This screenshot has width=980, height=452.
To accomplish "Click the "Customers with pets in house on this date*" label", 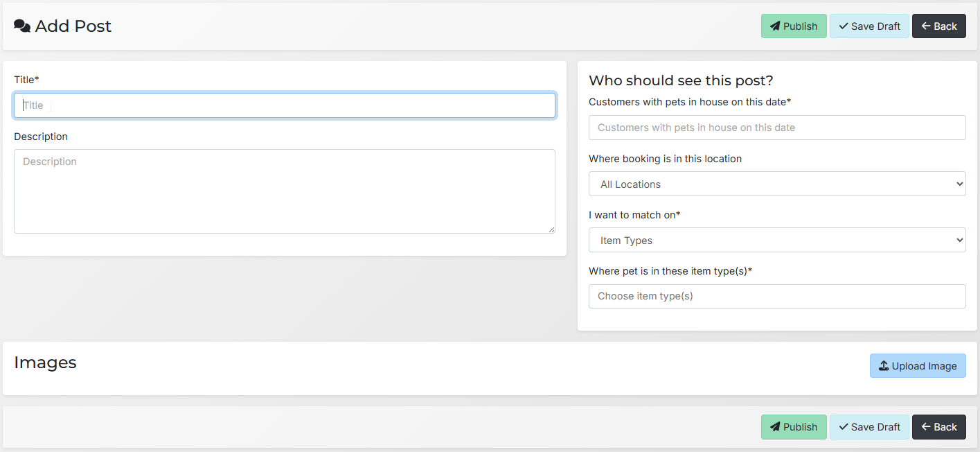I will 690,102.
